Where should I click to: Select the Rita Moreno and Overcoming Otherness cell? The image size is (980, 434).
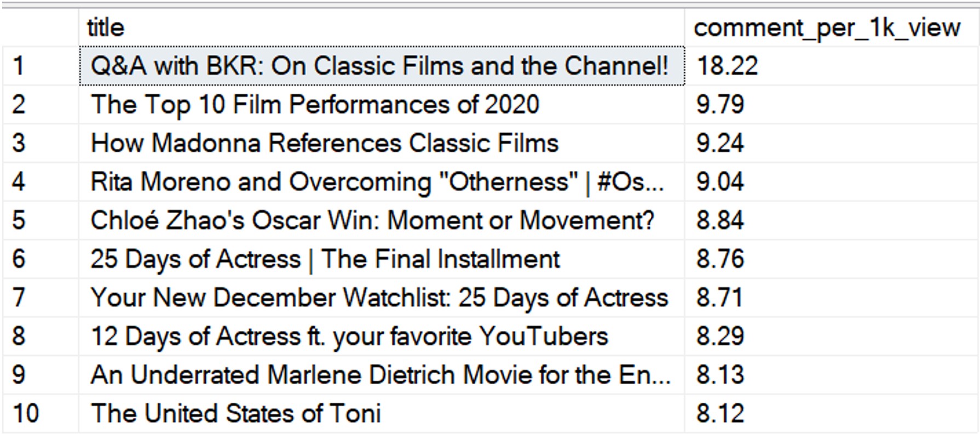pyautogui.click(x=382, y=182)
